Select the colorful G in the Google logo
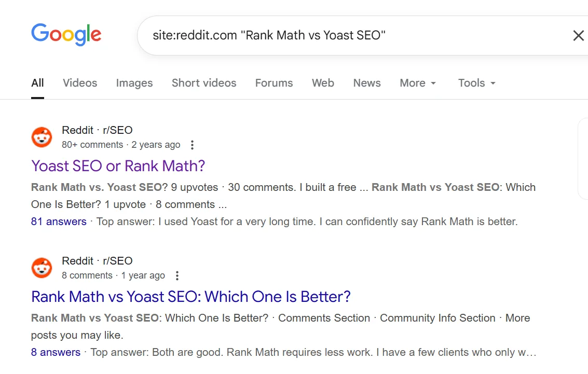The width and height of the screenshot is (588, 374). [39, 33]
